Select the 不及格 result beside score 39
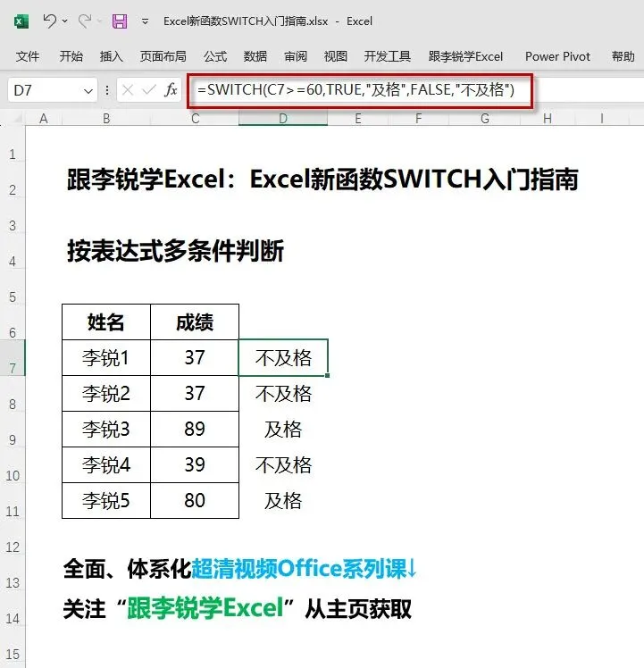Image resolution: width=644 pixels, height=668 pixels. point(283,465)
